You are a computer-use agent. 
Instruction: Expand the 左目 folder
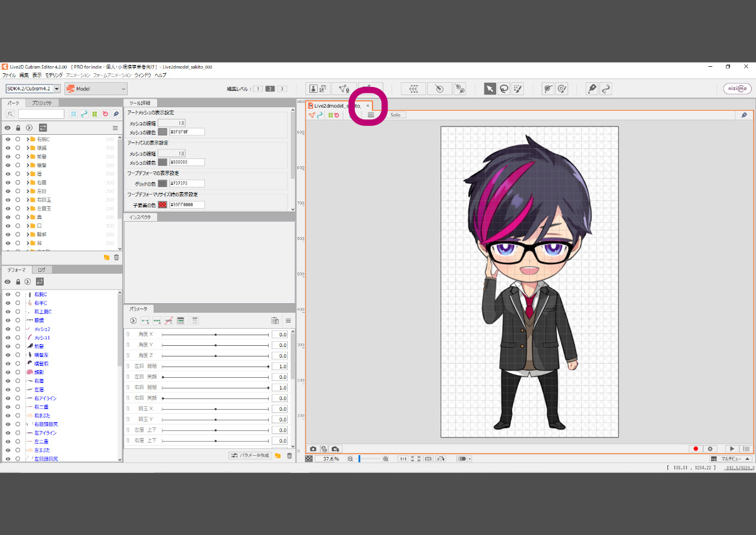click(28, 192)
